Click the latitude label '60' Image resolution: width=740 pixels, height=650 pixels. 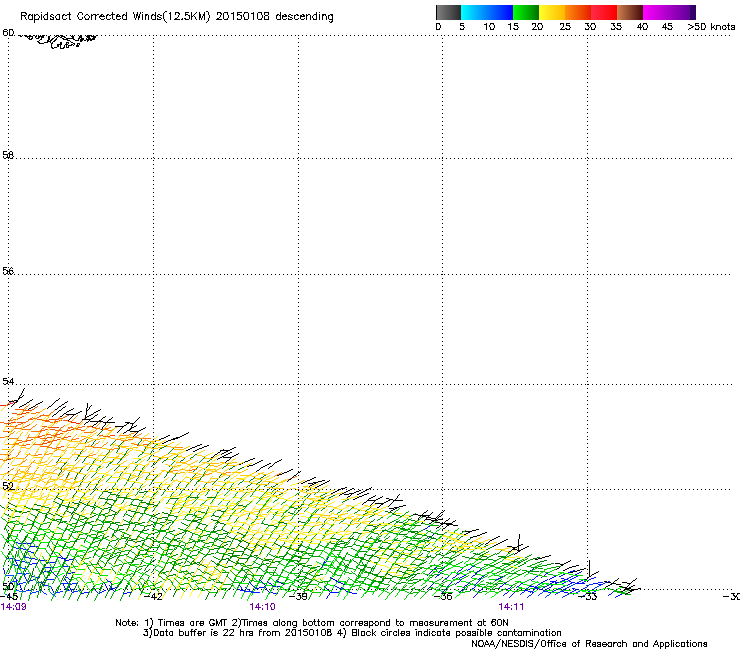(8, 33)
